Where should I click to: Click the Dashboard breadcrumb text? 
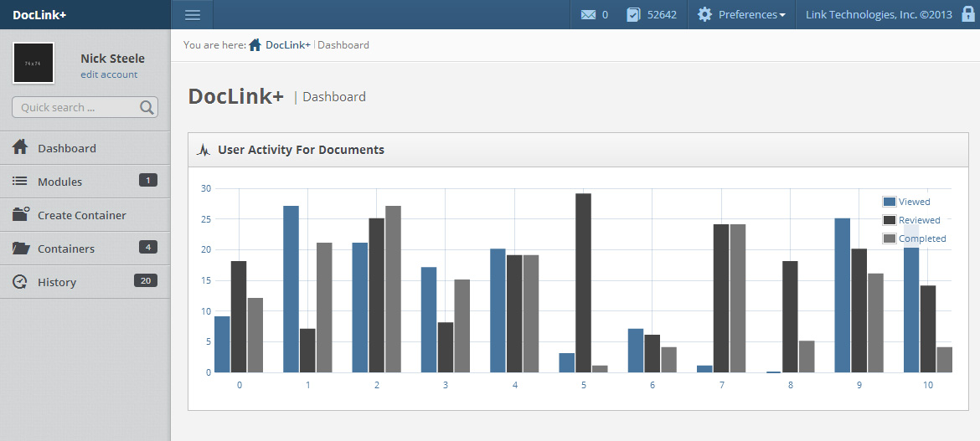coord(343,45)
